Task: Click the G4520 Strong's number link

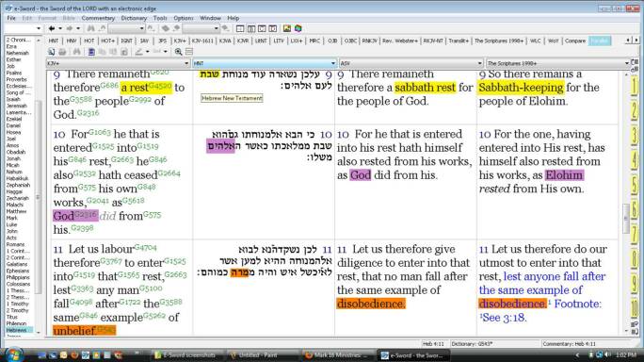Action: pos(160,86)
